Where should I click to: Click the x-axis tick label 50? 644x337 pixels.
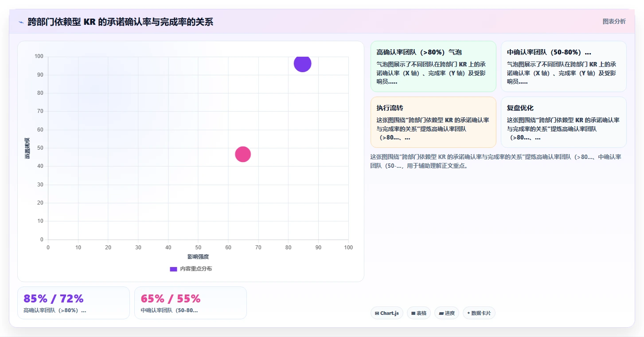(198, 248)
